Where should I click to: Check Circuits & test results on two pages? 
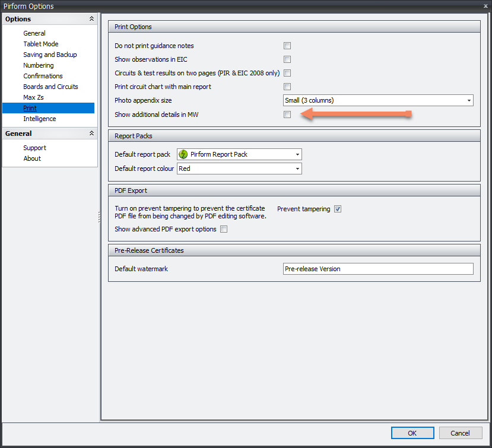pos(287,73)
